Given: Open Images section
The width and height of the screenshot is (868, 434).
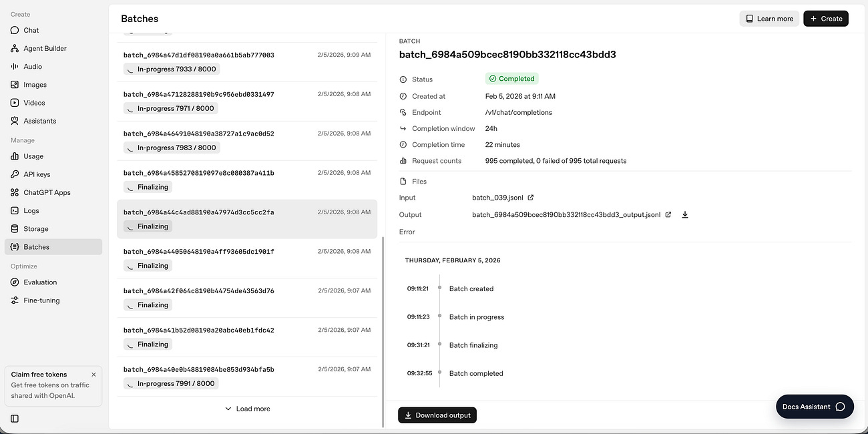Looking at the screenshot, I should click(53, 85).
